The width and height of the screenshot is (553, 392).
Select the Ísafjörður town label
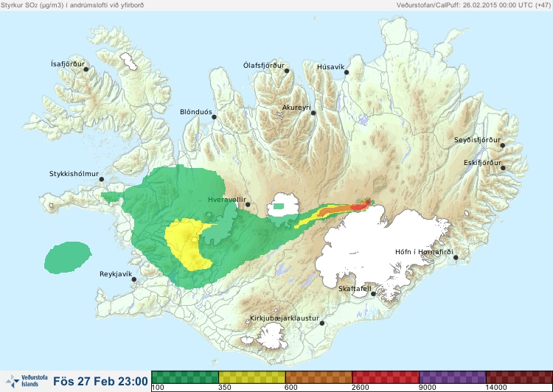click(68, 64)
